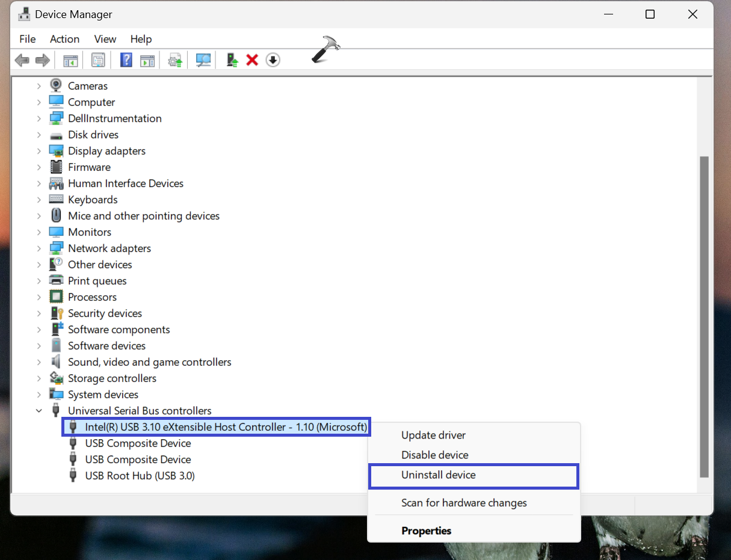Image resolution: width=731 pixels, height=560 pixels.
Task: Expand the Sound, video and game controllers node
Action: (x=39, y=362)
